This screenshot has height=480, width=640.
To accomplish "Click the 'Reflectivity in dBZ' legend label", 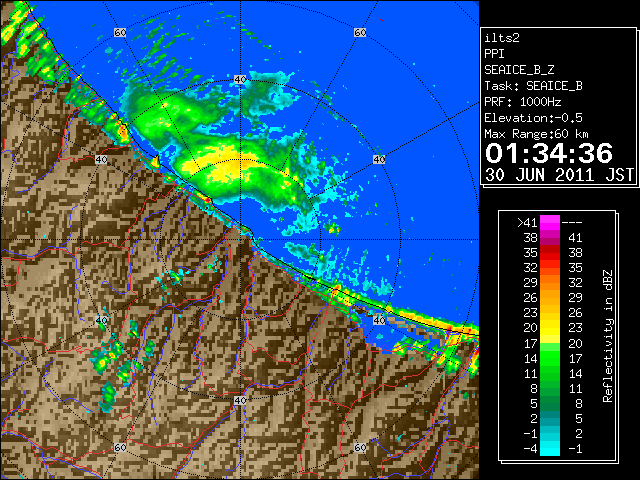I will click(x=608, y=336).
